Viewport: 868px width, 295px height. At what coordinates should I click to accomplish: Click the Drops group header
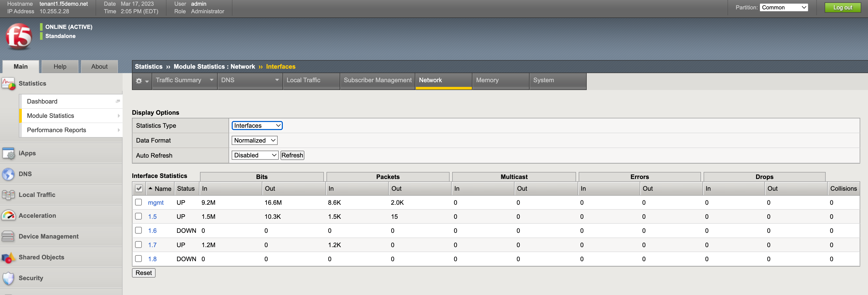pos(764,177)
